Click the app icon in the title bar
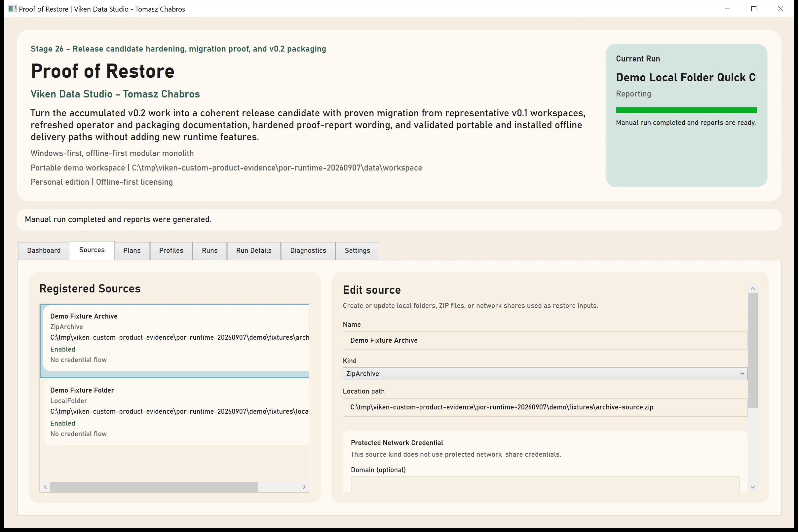 click(x=12, y=9)
